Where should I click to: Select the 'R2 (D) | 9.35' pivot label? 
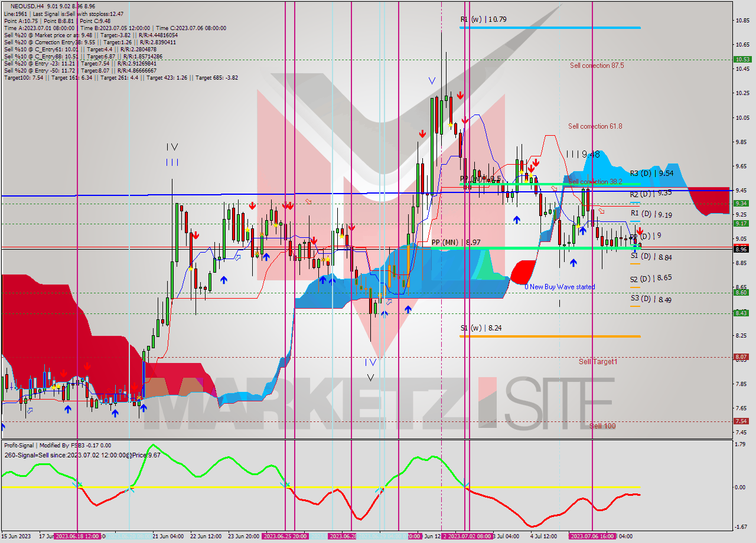pos(650,194)
